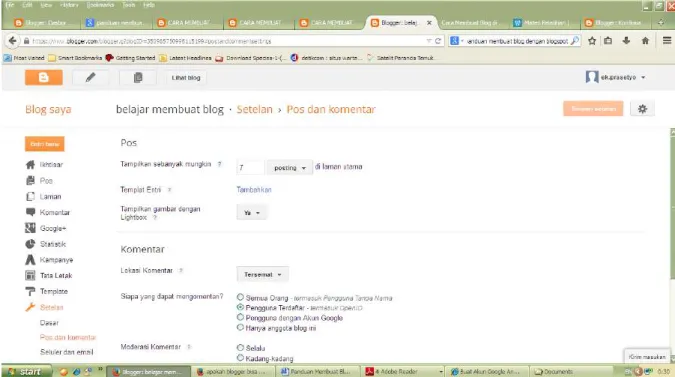Click the bookmark star icon
The width and height of the screenshot is (675, 377).
pos(592,41)
